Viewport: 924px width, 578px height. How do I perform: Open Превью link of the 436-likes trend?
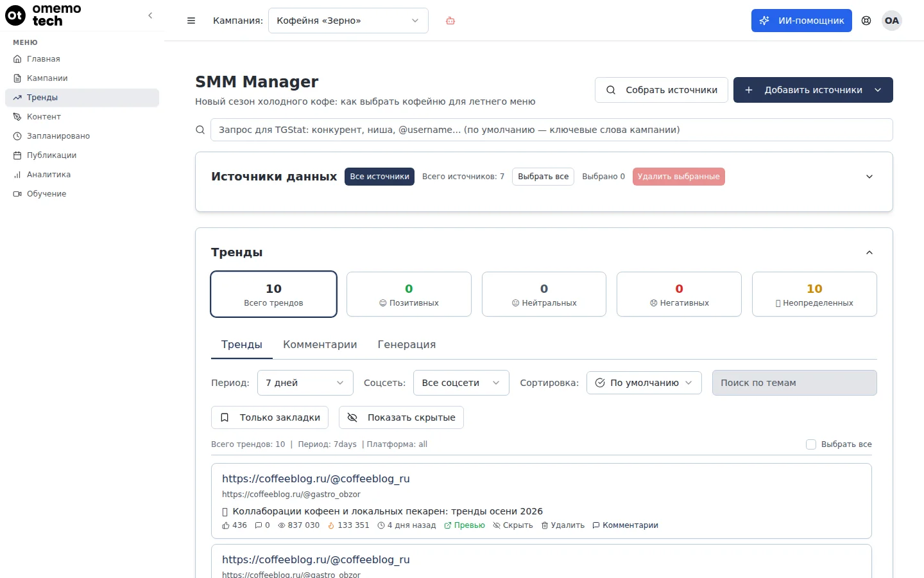(x=465, y=525)
